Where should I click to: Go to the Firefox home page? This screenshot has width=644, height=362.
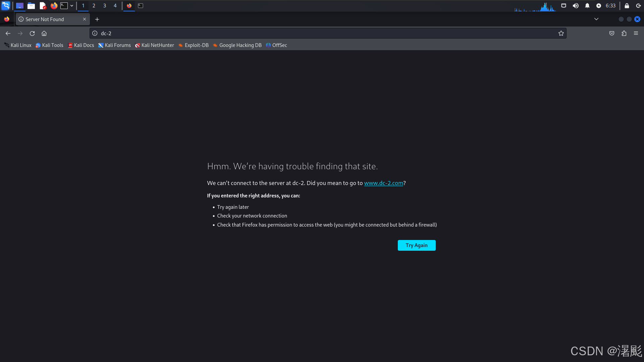tap(44, 34)
